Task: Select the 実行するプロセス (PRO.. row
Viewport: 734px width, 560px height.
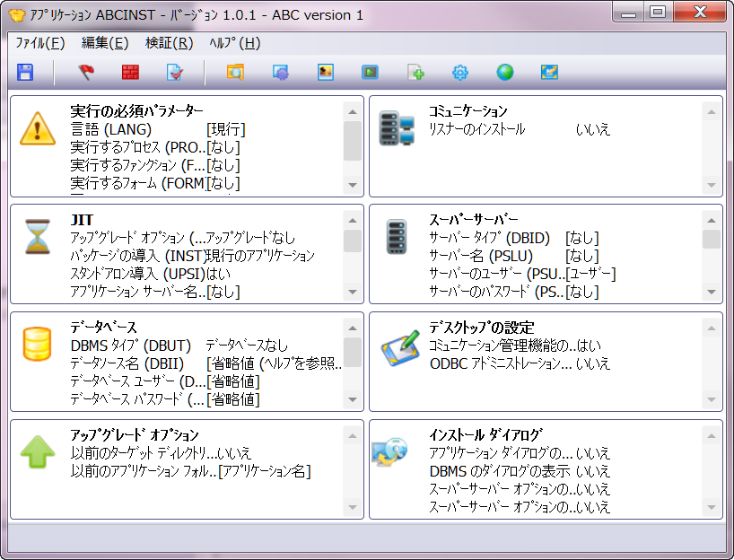Action: point(155,147)
